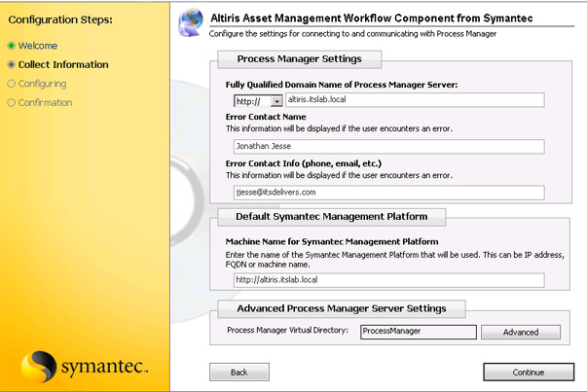The image size is (587, 392).
Task: Click the Error Contact Info email field
Action: coord(389,193)
